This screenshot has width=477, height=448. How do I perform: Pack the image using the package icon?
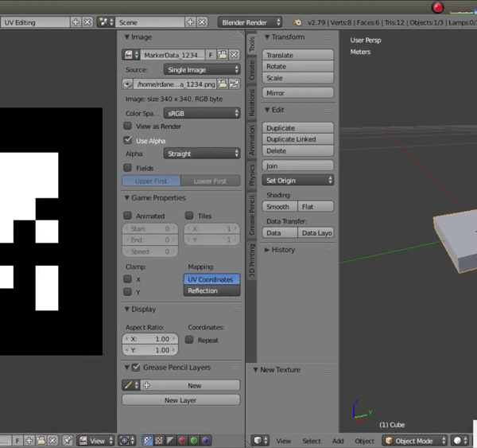127,84
